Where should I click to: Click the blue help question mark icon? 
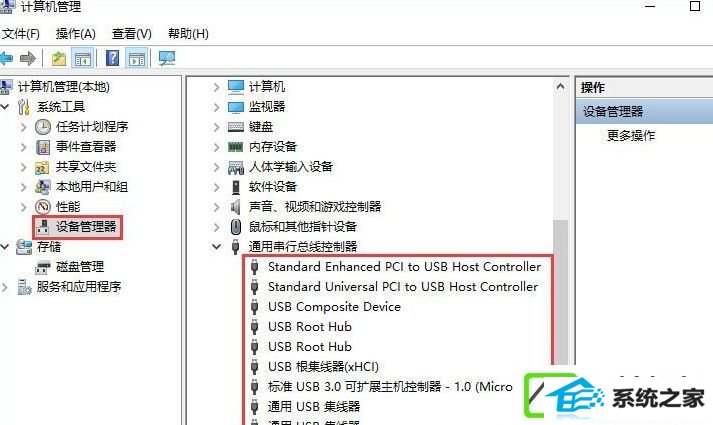coord(112,58)
